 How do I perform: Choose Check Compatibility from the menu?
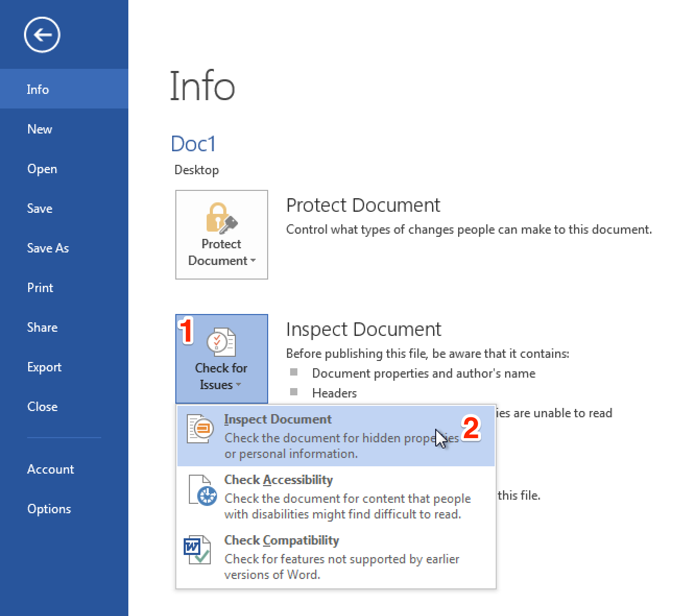click(281, 540)
